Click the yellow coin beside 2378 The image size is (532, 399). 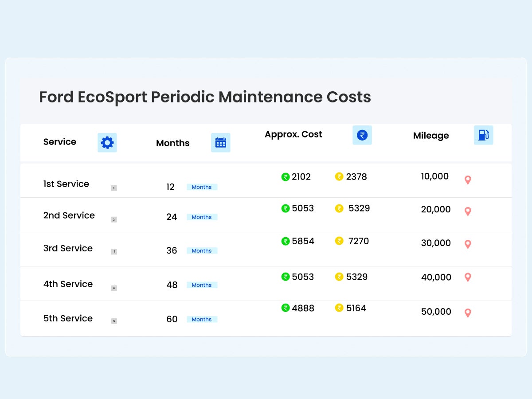click(340, 176)
